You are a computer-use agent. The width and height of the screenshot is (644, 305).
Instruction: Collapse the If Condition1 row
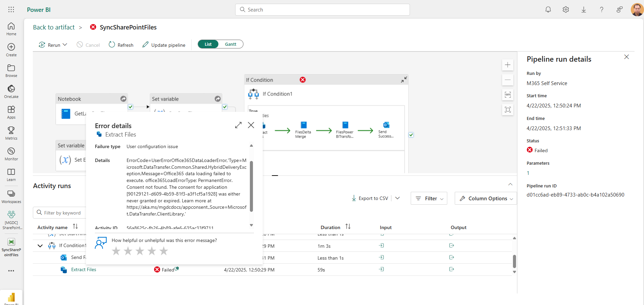tap(40, 246)
